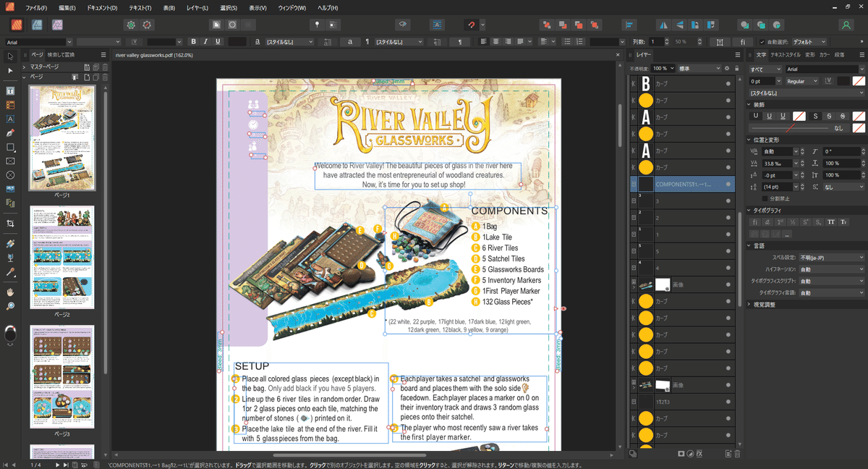
Task: Delete master page trash icon
Action: point(105,67)
